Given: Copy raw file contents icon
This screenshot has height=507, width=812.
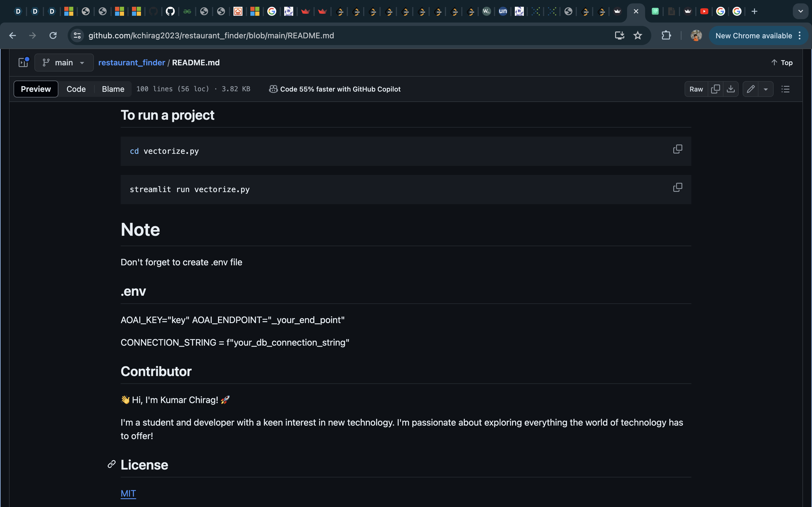Looking at the screenshot, I should (715, 89).
